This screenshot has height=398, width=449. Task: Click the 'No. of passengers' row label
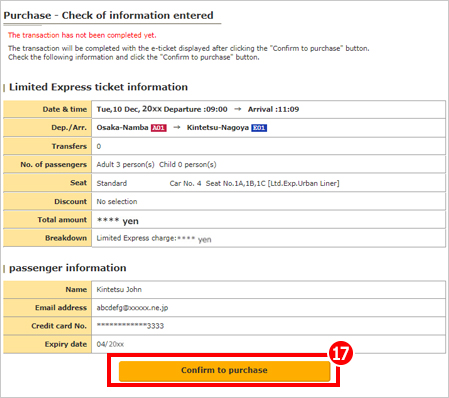coord(54,165)
